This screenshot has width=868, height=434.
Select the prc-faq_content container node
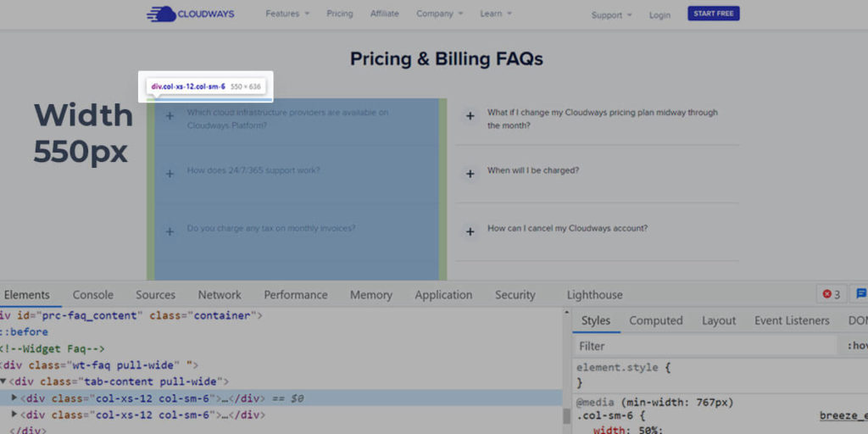click(131, 315)
